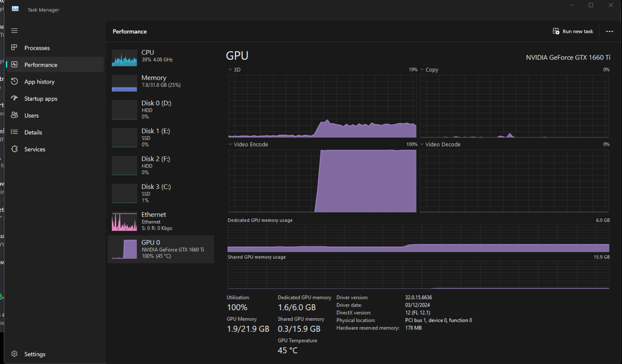
Task: Minimize the Task Manager window
Action: (x=571, y=5)
